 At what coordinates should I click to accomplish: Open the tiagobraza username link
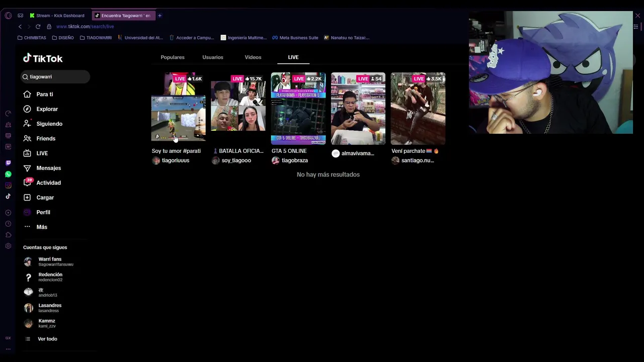point(295,160)
